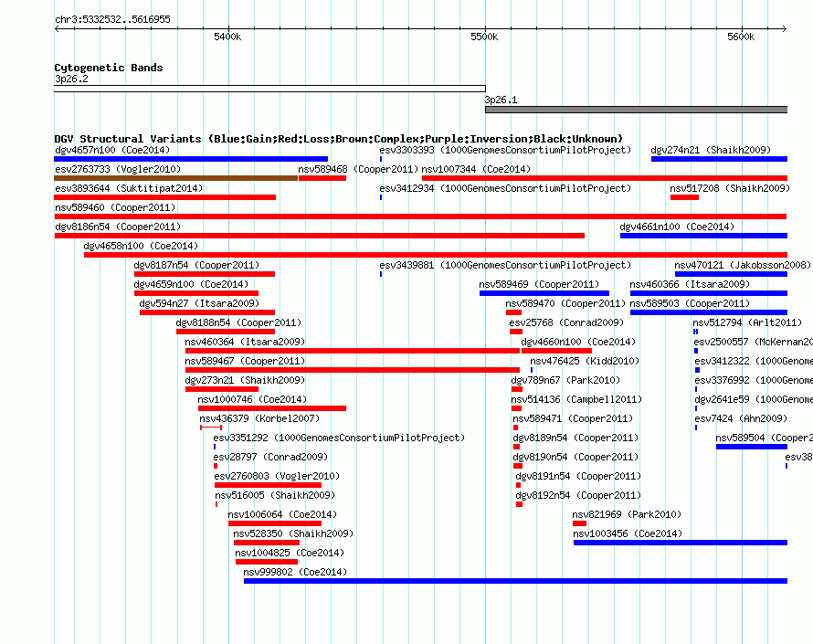
Task: Open dgv789n67 (Park2010) variant
Action: tap(517, 389)
